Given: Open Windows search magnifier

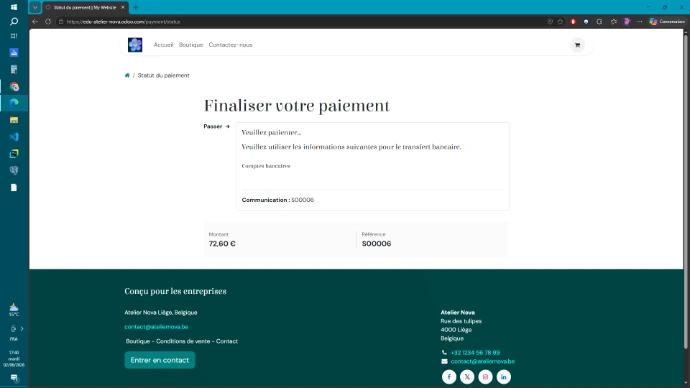Looking at the screenshot, I should click(x=14, y=22).
